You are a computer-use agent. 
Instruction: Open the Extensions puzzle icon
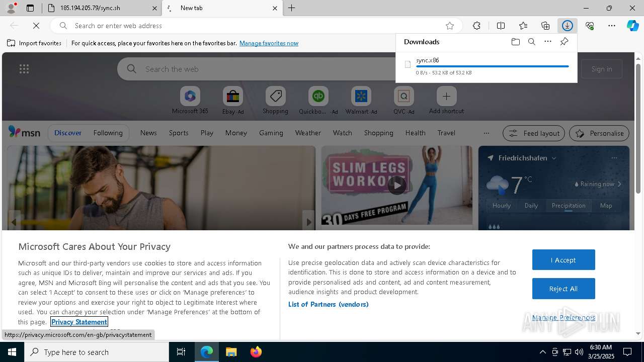pos(476,26)
